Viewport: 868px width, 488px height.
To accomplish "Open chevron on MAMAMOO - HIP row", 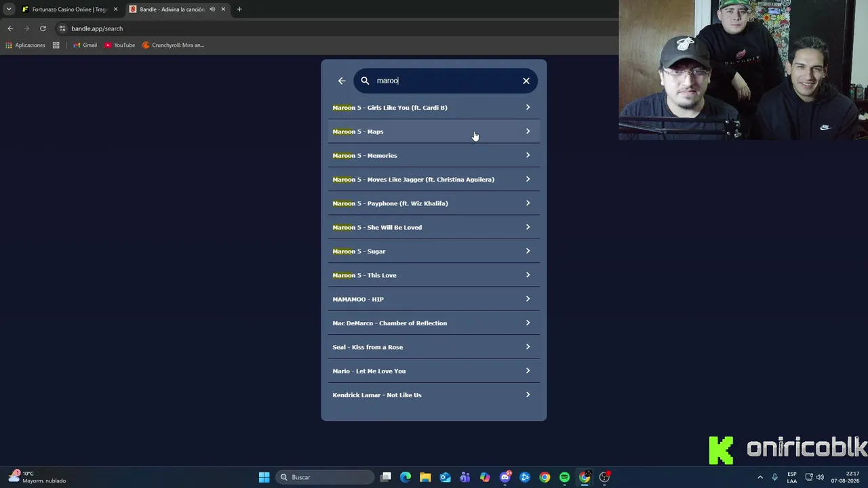I will coord(528,299).
